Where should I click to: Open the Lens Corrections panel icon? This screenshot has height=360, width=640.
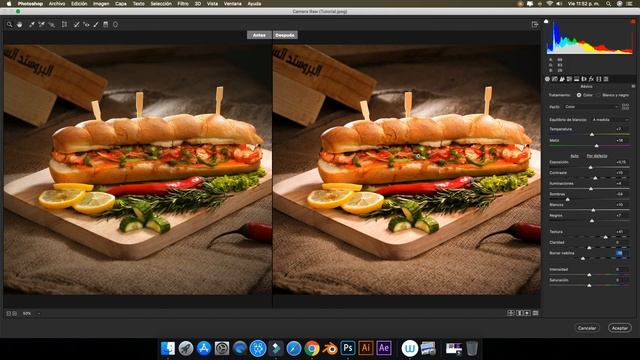click(584, 79)
